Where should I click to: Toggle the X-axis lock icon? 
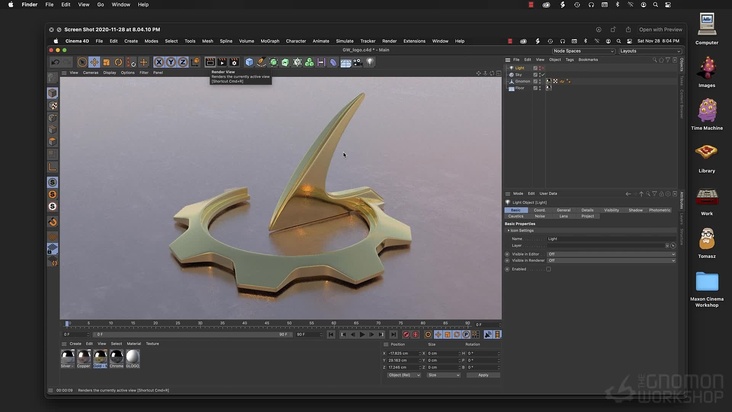click(x=158, y=62)
